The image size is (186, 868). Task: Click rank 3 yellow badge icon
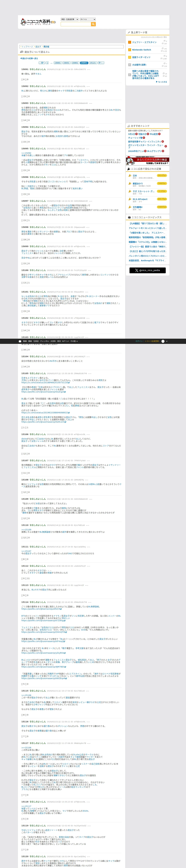[x=130, y=57]
